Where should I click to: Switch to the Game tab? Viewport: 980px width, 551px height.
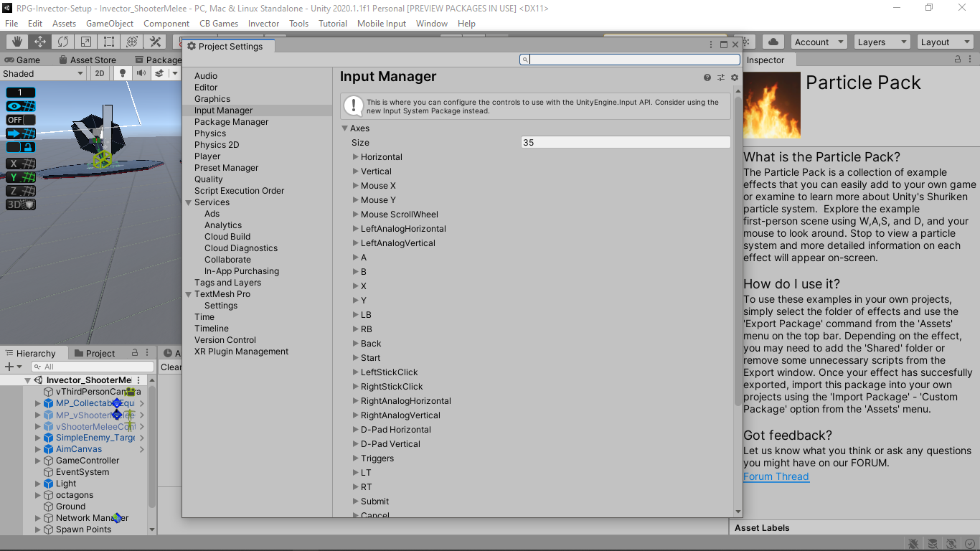[x=22, y=60]
